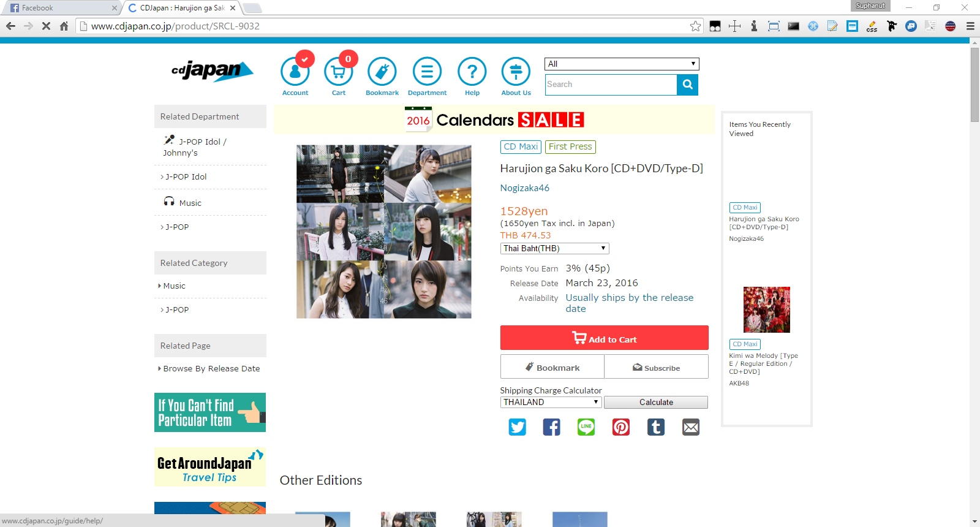This screenshot has height=527, width=980.
Task: Click Get Around Japan Travel Tips banner
Action: click(x=210, y=467)
